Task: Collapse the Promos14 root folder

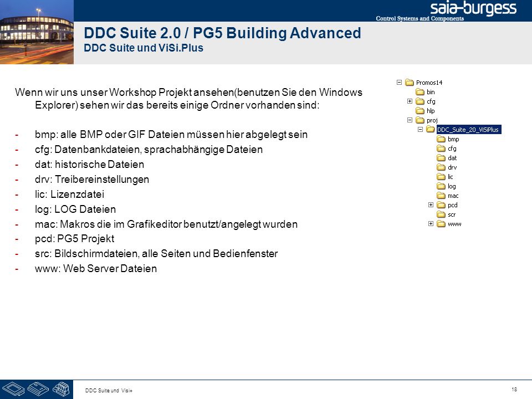Action: 400,83
